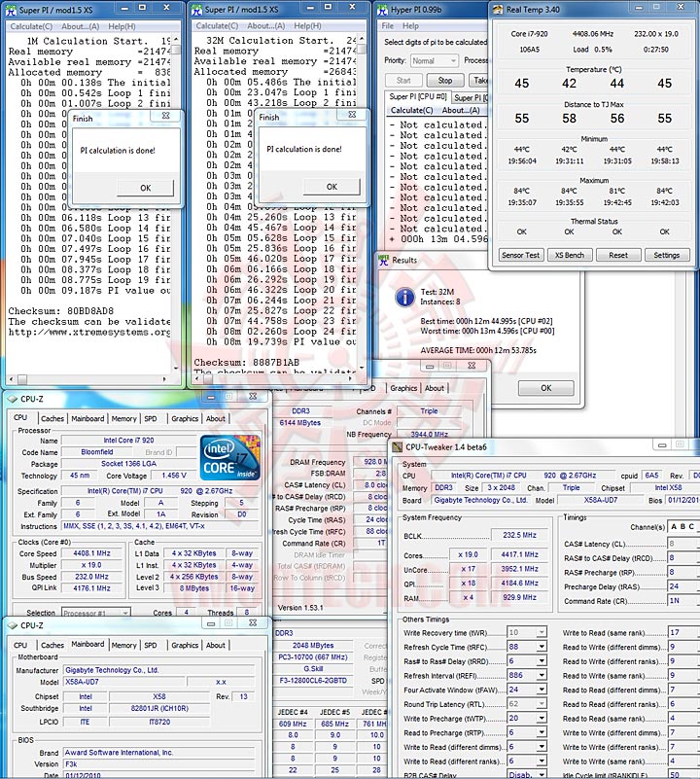Screen dimensions: 700x779
Task: Launch XS Bench in Real Temp
Action: tap(570, 255)
